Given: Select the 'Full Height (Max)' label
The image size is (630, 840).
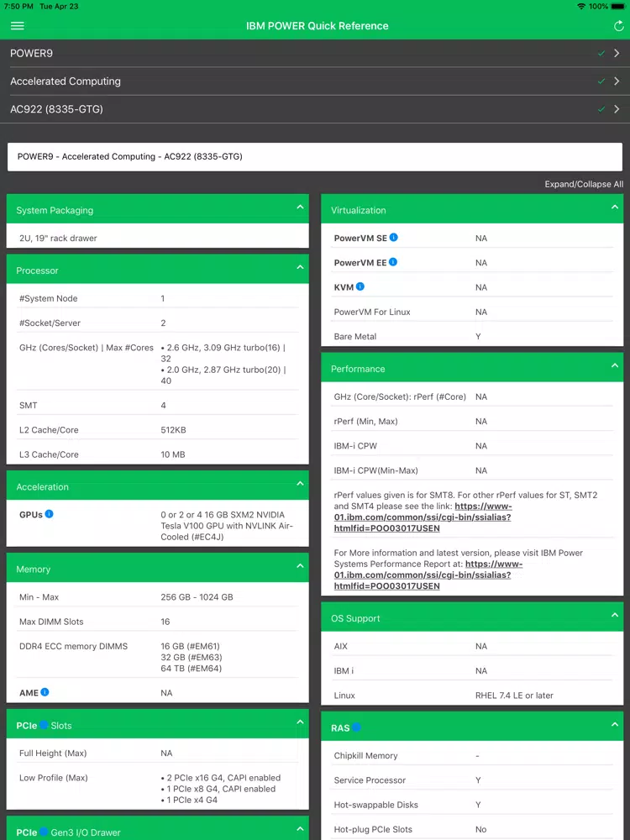Looking at the screenshot, I should [x=52, y=753].
